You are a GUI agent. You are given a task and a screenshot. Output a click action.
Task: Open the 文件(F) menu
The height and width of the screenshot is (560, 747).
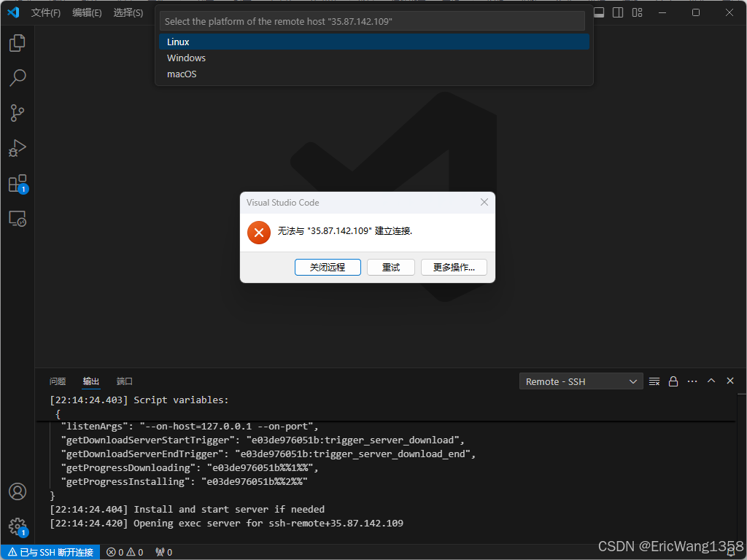46,12
